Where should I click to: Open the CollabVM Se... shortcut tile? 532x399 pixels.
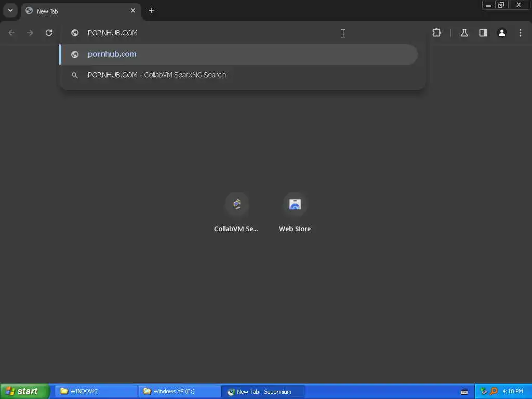[236, 212]
